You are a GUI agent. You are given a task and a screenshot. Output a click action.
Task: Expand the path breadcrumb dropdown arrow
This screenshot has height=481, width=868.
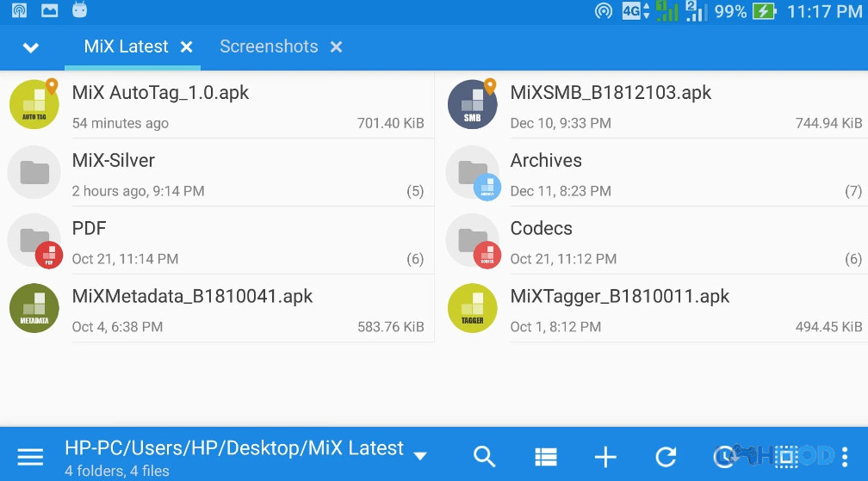[x=420, y=456]
